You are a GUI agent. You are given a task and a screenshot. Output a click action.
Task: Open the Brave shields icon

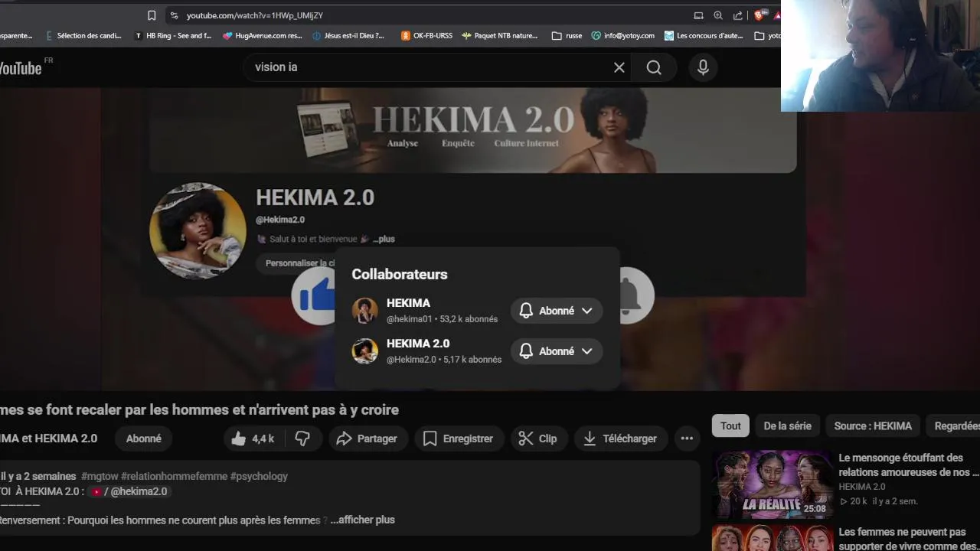(x=760, y=15)
